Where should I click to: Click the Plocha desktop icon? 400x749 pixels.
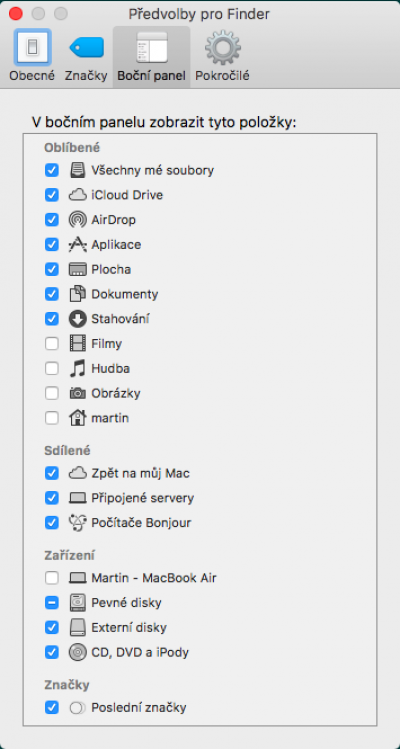77,269
